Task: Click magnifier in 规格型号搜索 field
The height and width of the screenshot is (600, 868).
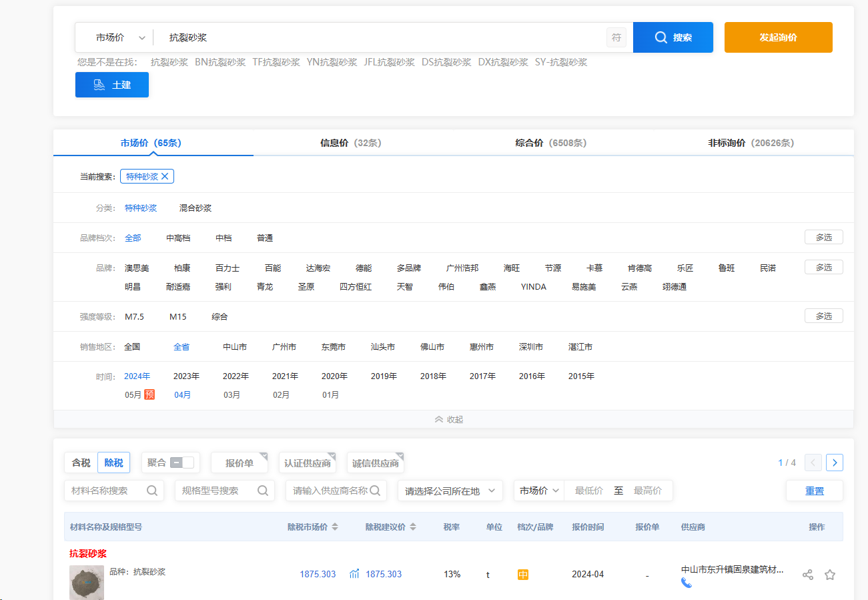Action: [x=263, y=491]
